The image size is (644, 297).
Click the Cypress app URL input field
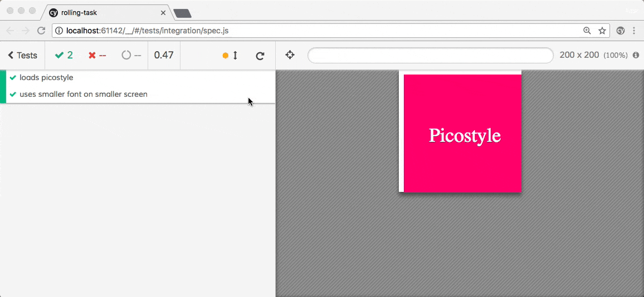[431, 56]
